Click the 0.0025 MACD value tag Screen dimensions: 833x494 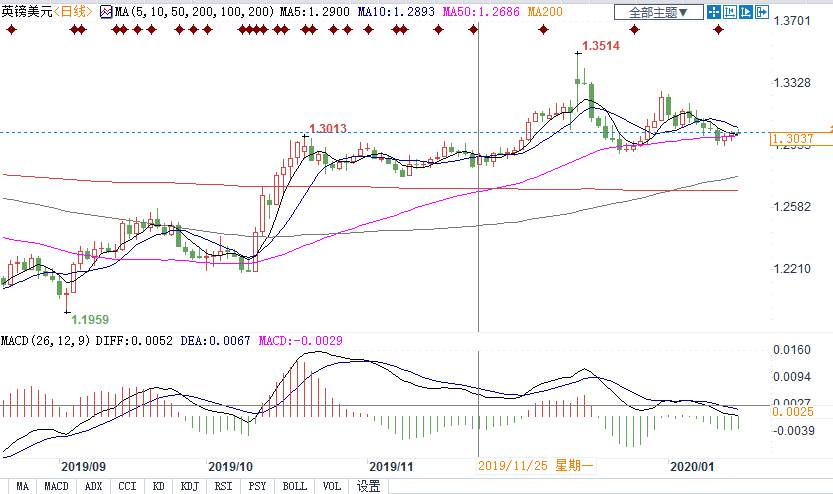[793, 412]
